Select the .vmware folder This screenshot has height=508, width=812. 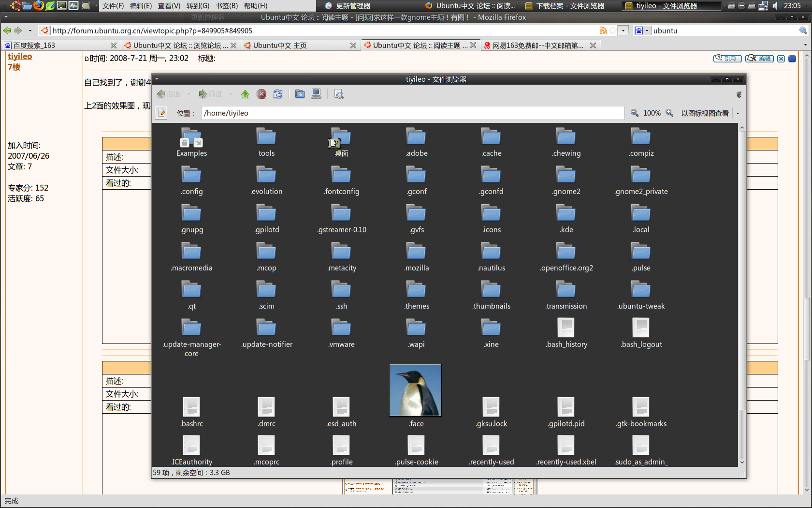coord(341,333)
